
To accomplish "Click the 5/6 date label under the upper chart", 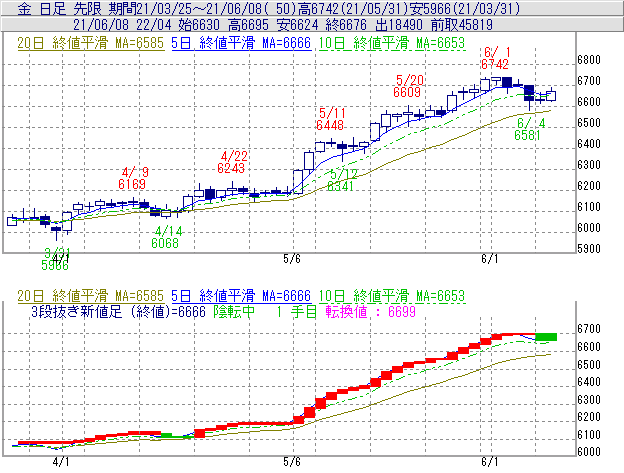I will [292, 259].
